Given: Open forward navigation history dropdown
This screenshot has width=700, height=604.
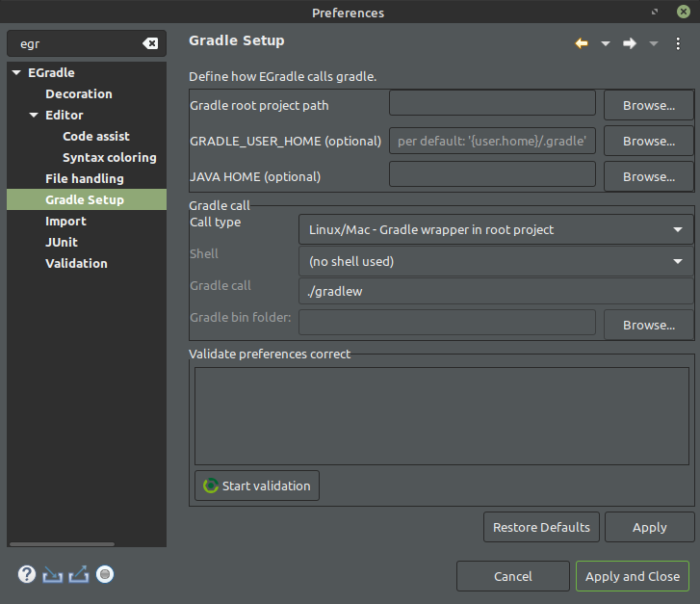Looking at the screenshot, I should click(654, 43).
